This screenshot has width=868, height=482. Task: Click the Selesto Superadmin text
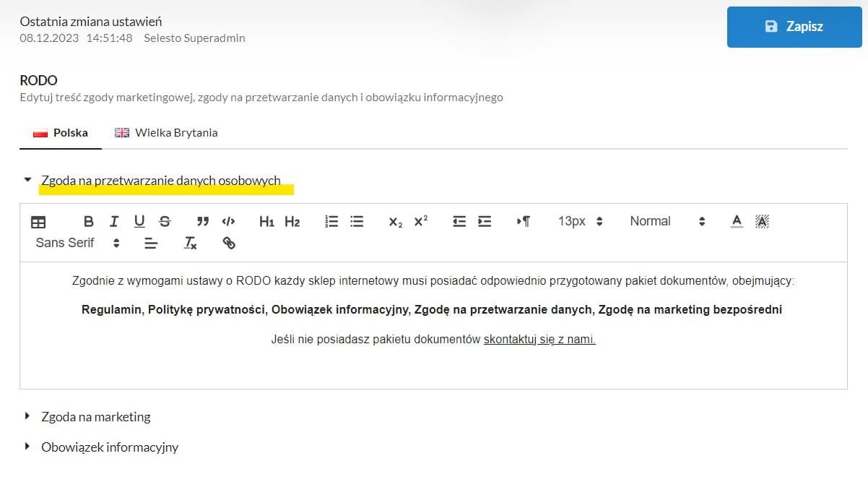point(195,38)
